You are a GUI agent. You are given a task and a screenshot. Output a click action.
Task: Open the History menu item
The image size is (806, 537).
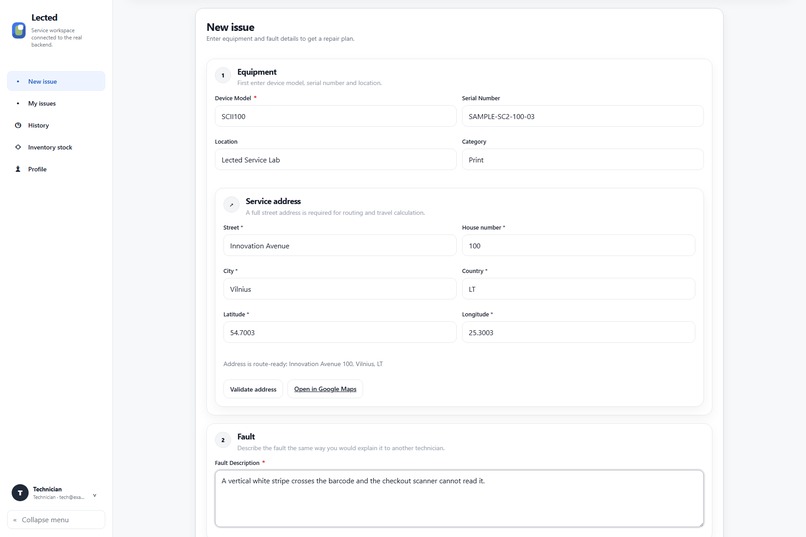(x=56, y=125)
